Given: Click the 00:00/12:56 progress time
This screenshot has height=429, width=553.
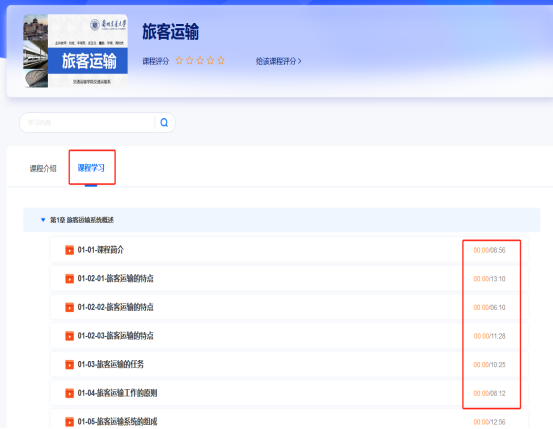Looking at the screenshot, I should pos(490,422).
